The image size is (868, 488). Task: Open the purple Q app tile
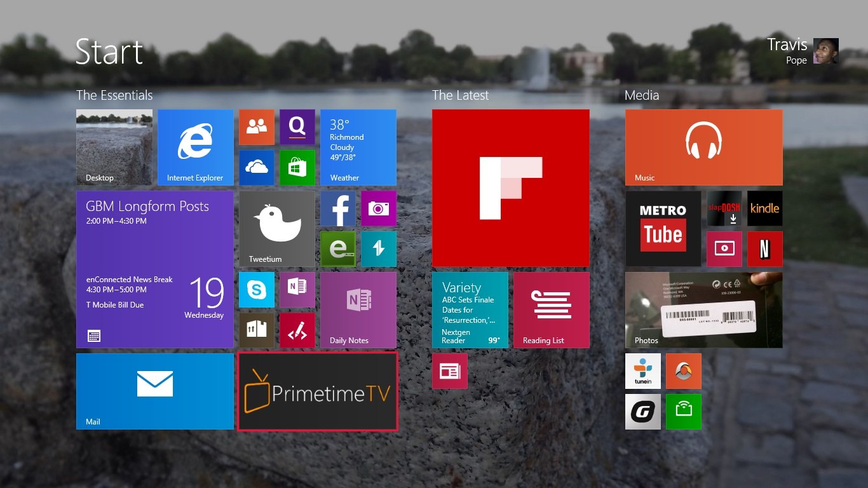pos(297,127)
